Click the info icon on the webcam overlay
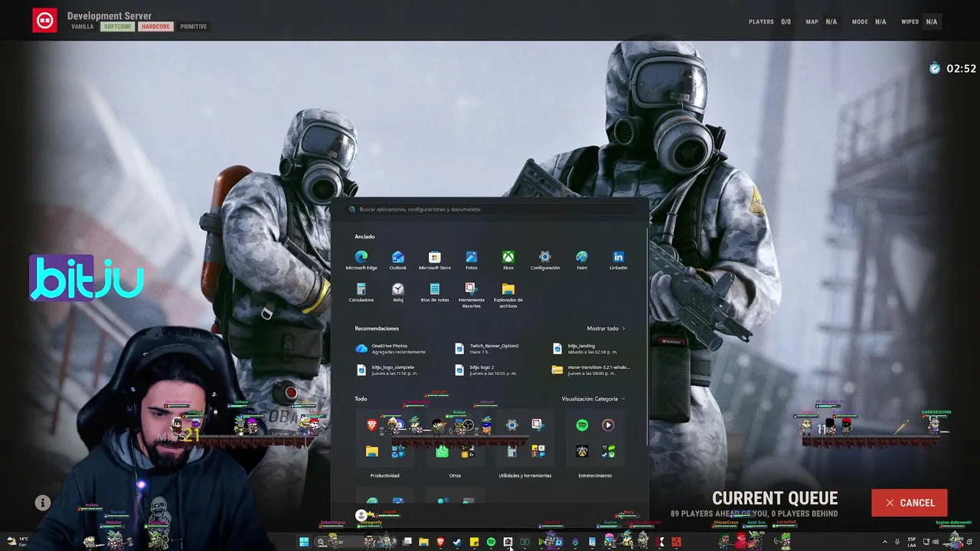This screenshot has height=551, width=980. (43, 503)
